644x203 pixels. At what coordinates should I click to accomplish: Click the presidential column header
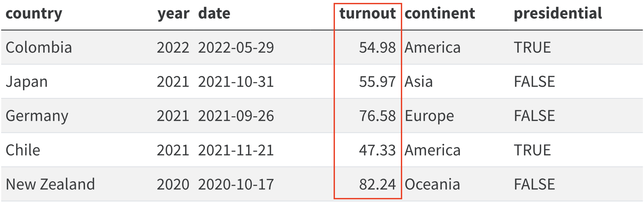tap(558, 13)
